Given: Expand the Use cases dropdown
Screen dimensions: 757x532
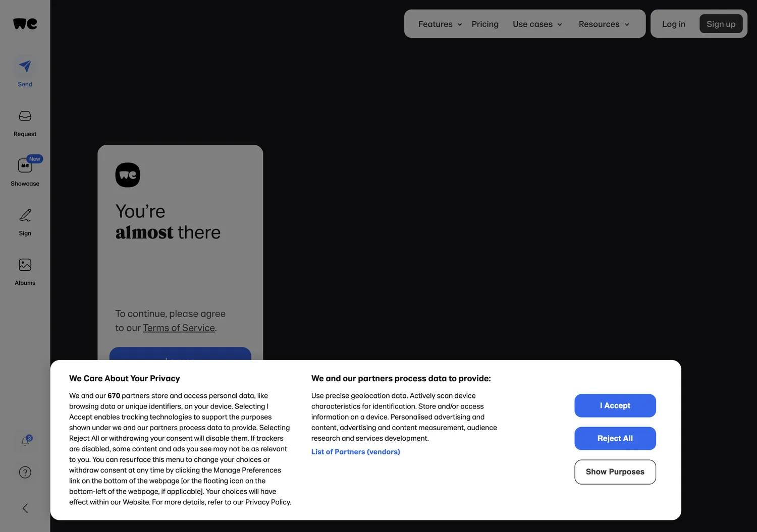Looking at the screenshot, I should click(x=537, y=24).
